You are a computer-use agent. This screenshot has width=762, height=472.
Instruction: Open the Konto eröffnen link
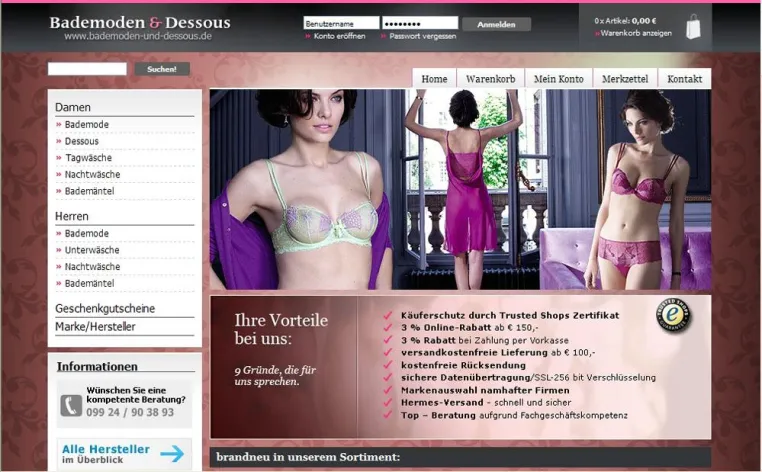[x=339, y=36]
